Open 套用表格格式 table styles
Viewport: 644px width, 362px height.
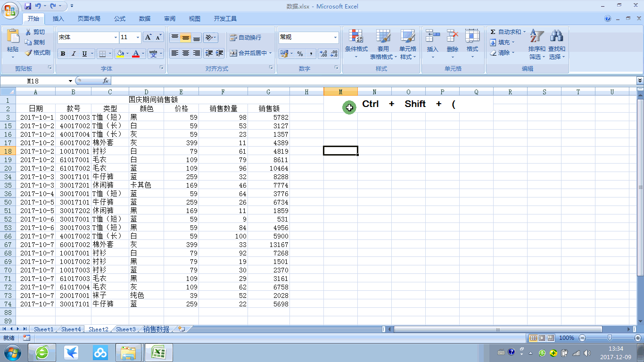tap(383, 44)
